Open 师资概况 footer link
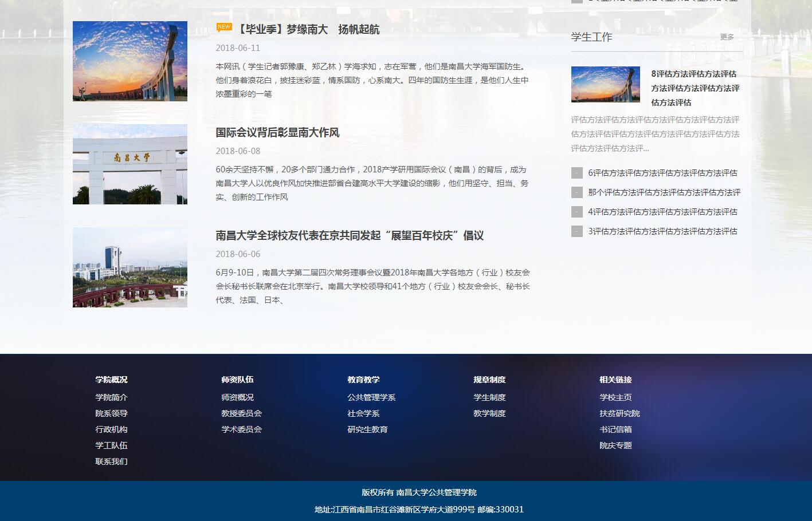Screen dimensions: 812x521 (237, 397)
